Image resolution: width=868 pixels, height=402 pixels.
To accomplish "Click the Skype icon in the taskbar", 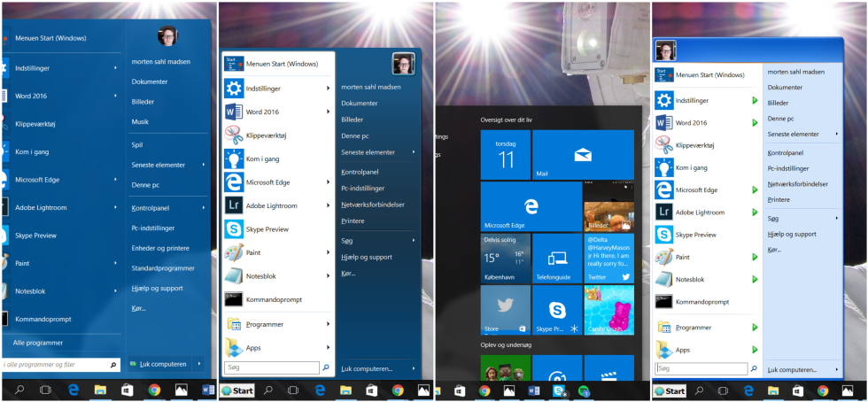I will [560, 390].
